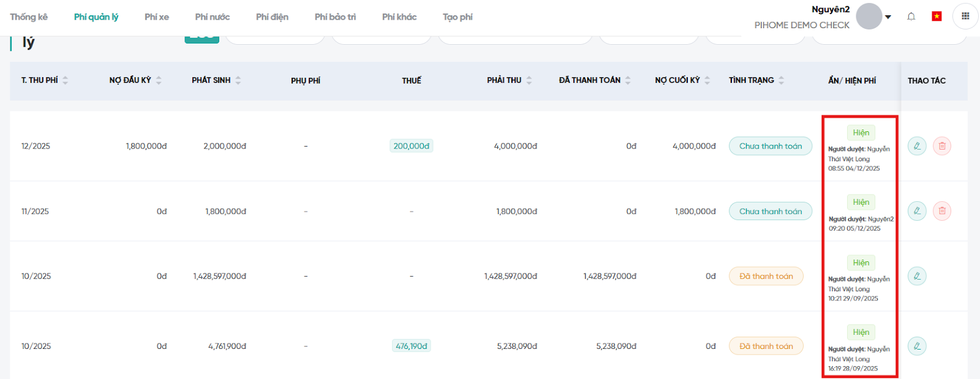Expand the user account dropdown arrow

tap(888, 17)
